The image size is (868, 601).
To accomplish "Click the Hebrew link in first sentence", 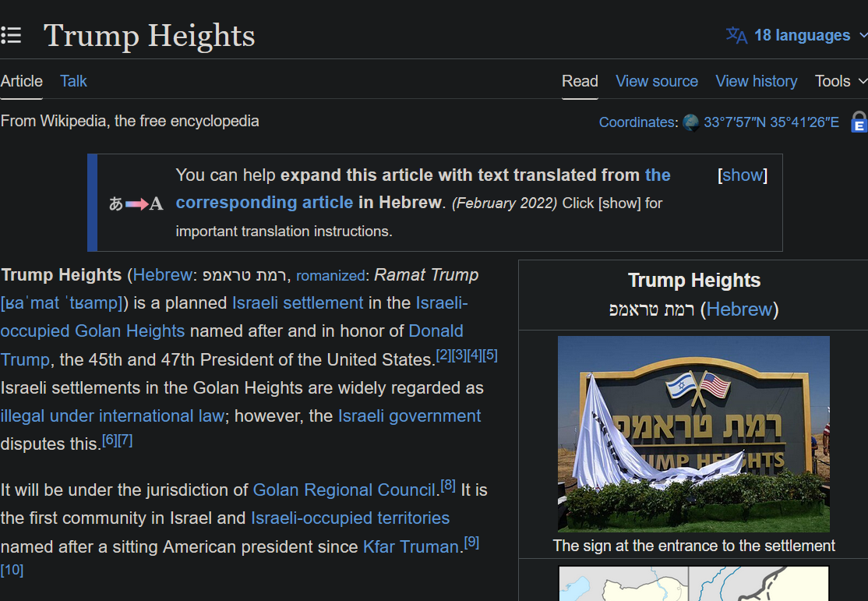I will pos(162,274).
